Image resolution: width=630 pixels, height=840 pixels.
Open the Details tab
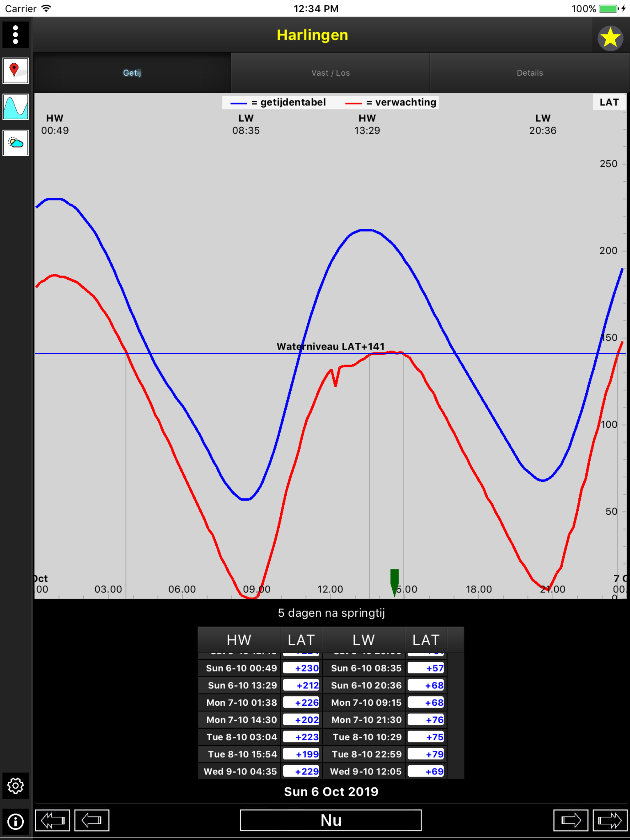tap(530, 73)
